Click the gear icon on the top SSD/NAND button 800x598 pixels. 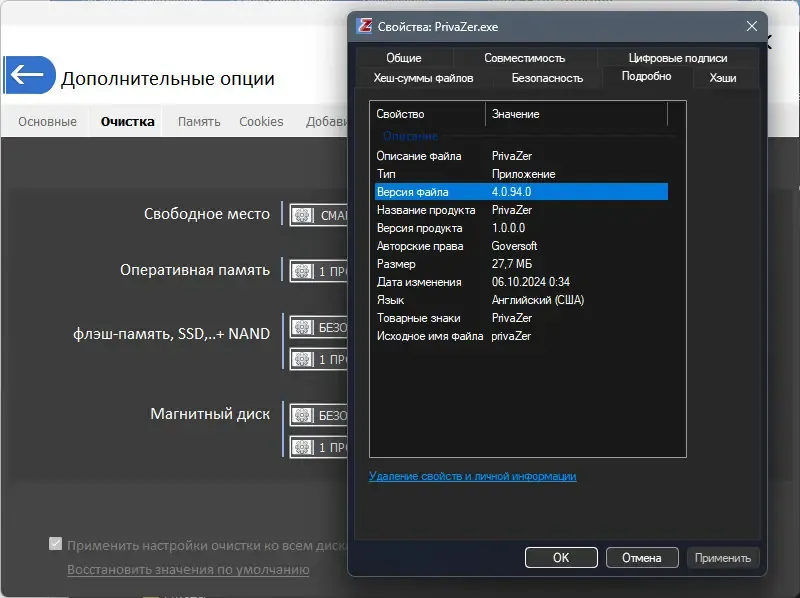pos(302,327)
